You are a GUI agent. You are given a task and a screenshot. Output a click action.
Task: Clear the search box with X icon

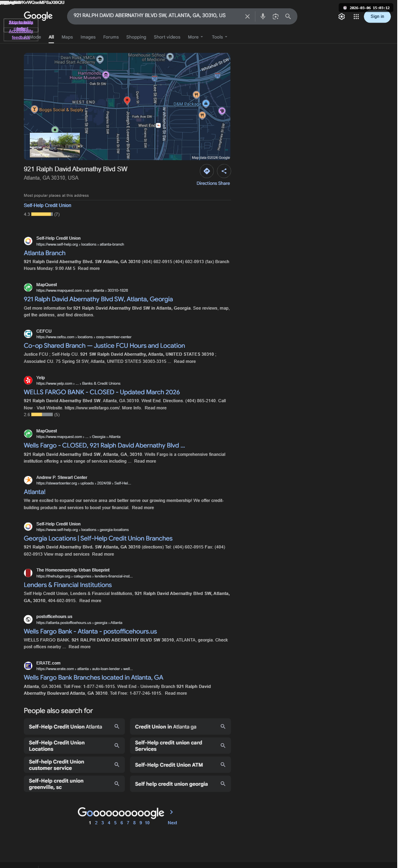[247, 16]
